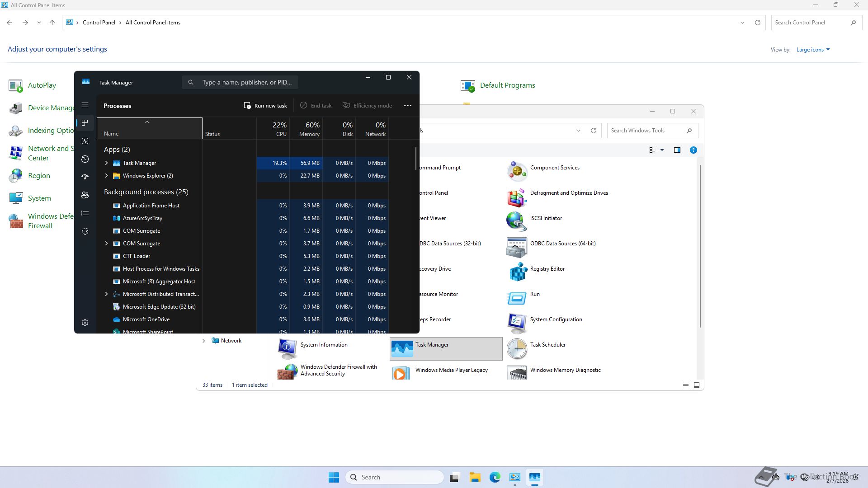The width and height of the screenshot is (868, 488).
Task: Expand Microsoft Distributed Transaction process row
Action: click(x=106, y=294)
